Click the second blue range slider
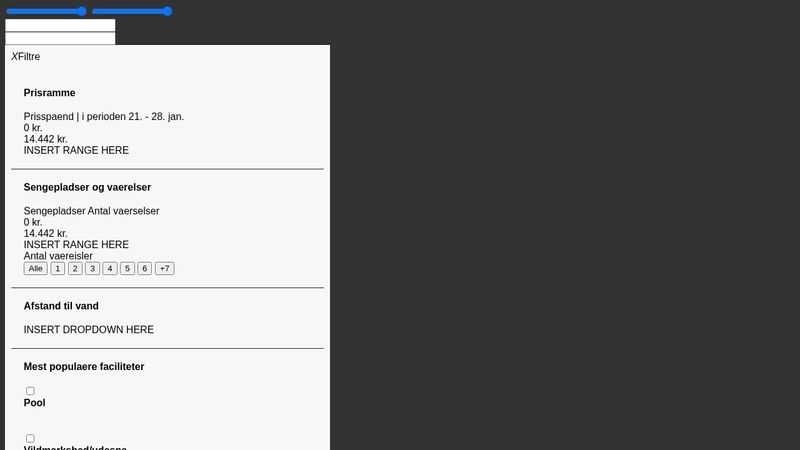Image resolution: width=800 pixels, height=450 pixels. tap(132, 12)
